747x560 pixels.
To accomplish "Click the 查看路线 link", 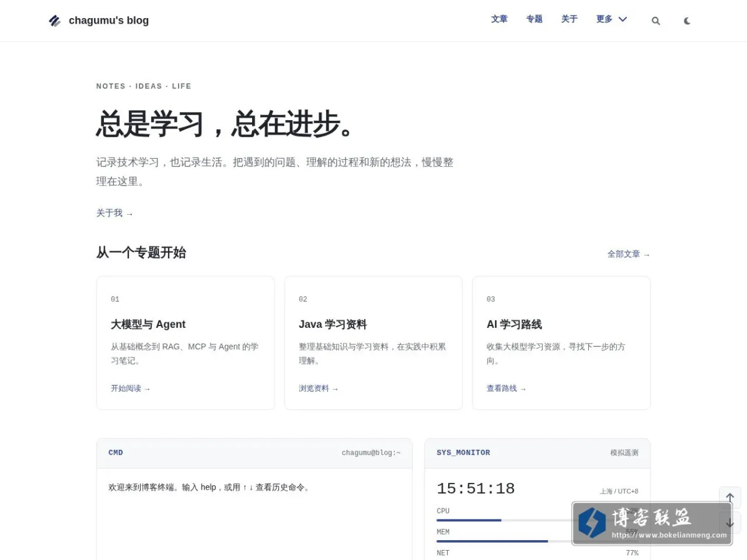I will 507,388.
